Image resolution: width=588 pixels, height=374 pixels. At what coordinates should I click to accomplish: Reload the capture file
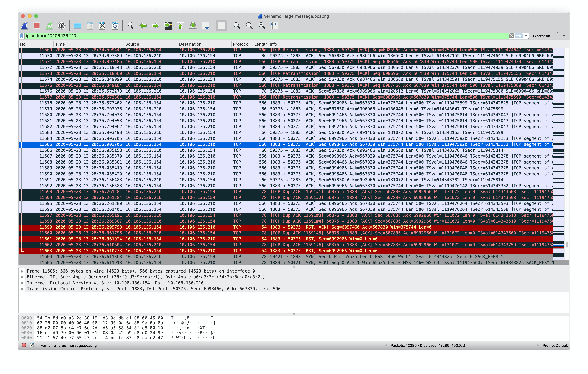click(x=115, y=26)
